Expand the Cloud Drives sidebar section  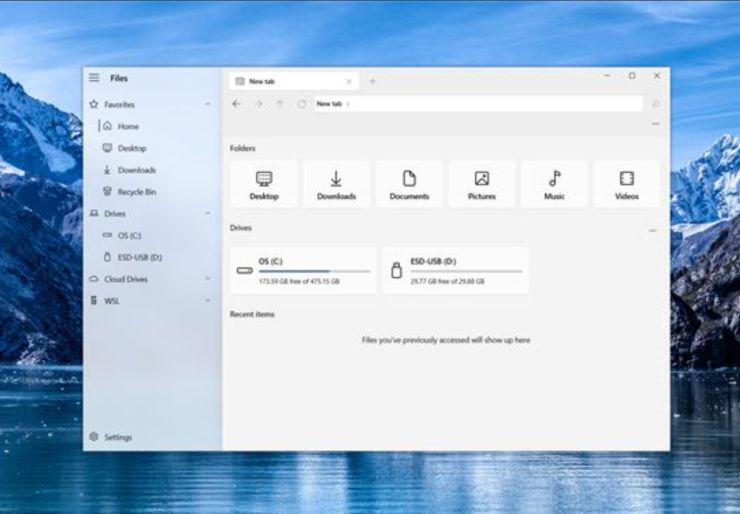point(208,280)
